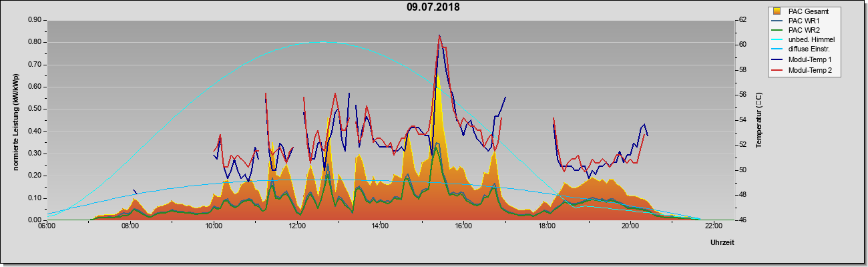The width and height of the screenshot is (868, 267).
Task: Click the chart title 09.07.2018
Action: click(x=433, y=8)
